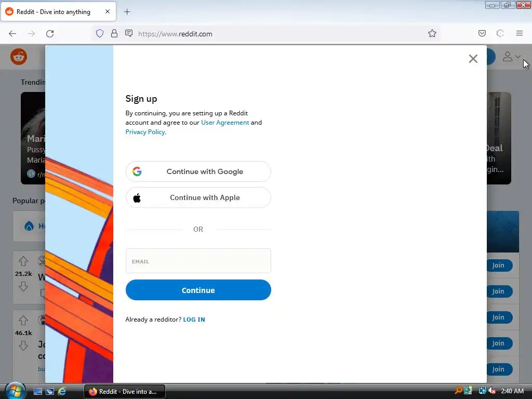Viewport: 532px width, 399px height.
Task: Click the Sign up heading text
Action: tap(141, 99)
